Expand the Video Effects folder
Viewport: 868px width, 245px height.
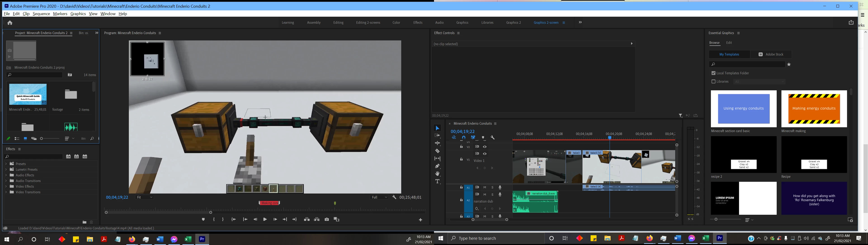[6, 187]
